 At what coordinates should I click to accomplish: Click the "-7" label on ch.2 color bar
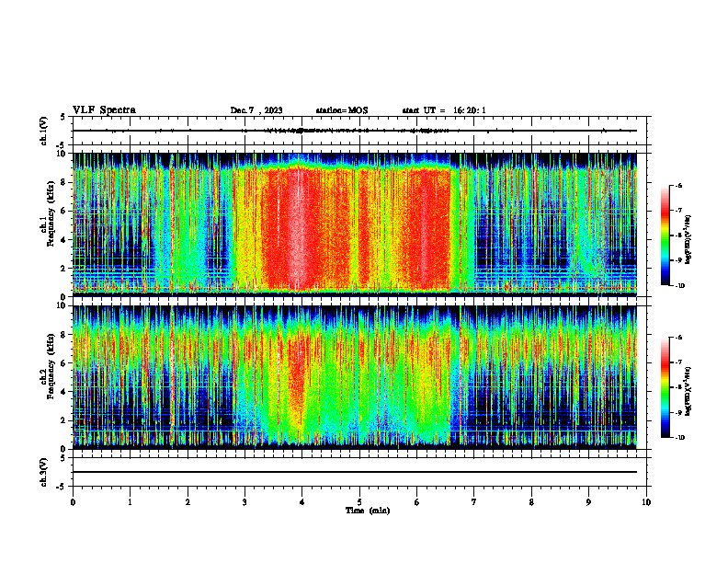pyautogui.click(x=678, y=362)
